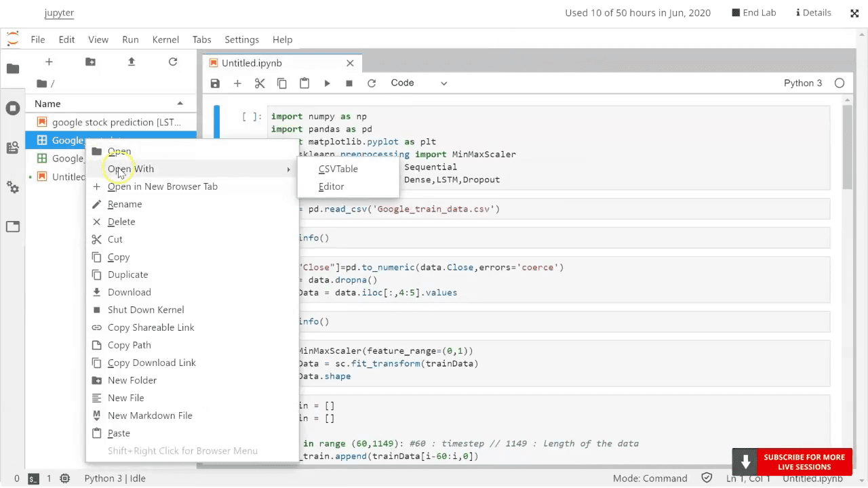This screenshot has height=488, width=868.
Task: Select Editor from Open With submenu
Action: coord(349,186)
